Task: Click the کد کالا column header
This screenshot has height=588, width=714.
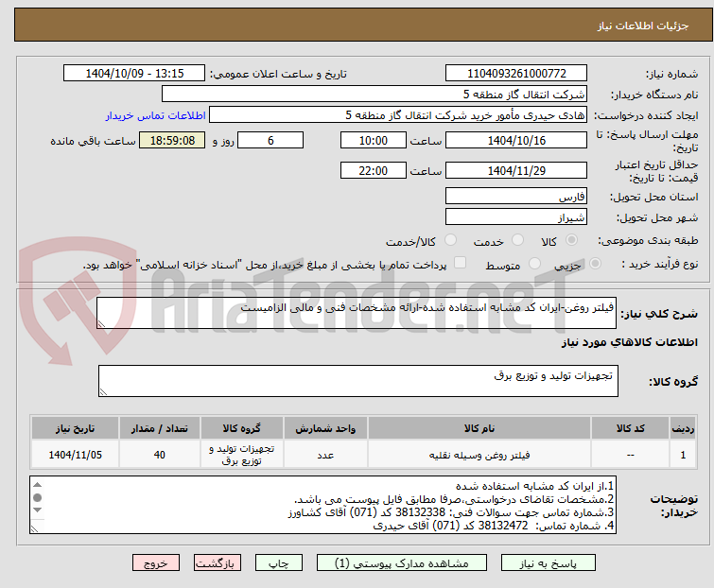Action: click(x=631, y=428)
